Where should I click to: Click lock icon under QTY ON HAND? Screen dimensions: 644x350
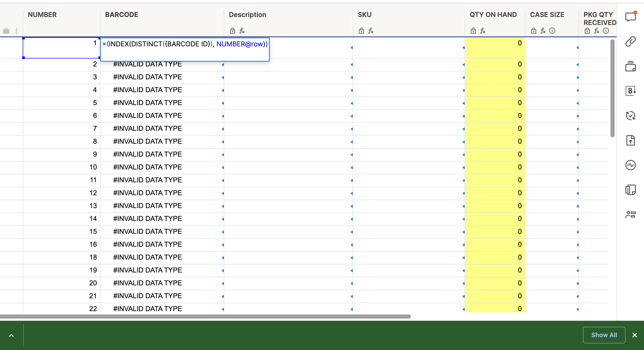click(473, 31)
